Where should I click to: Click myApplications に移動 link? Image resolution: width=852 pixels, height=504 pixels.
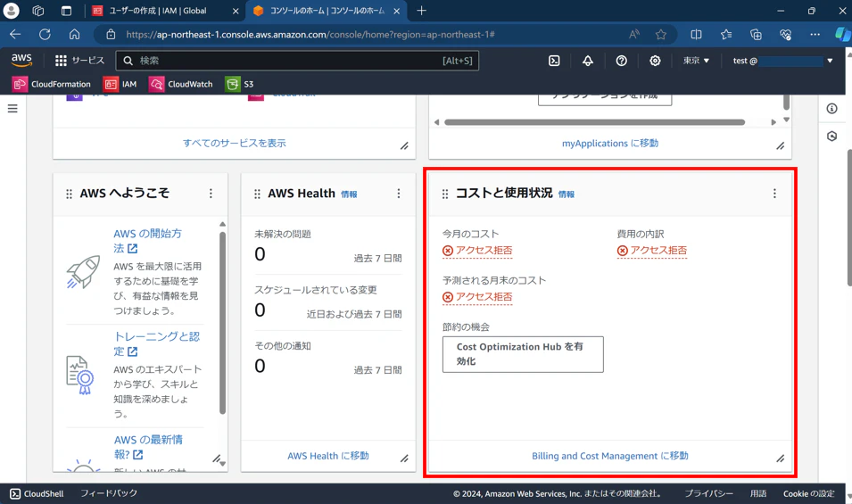tap(609, 144)
